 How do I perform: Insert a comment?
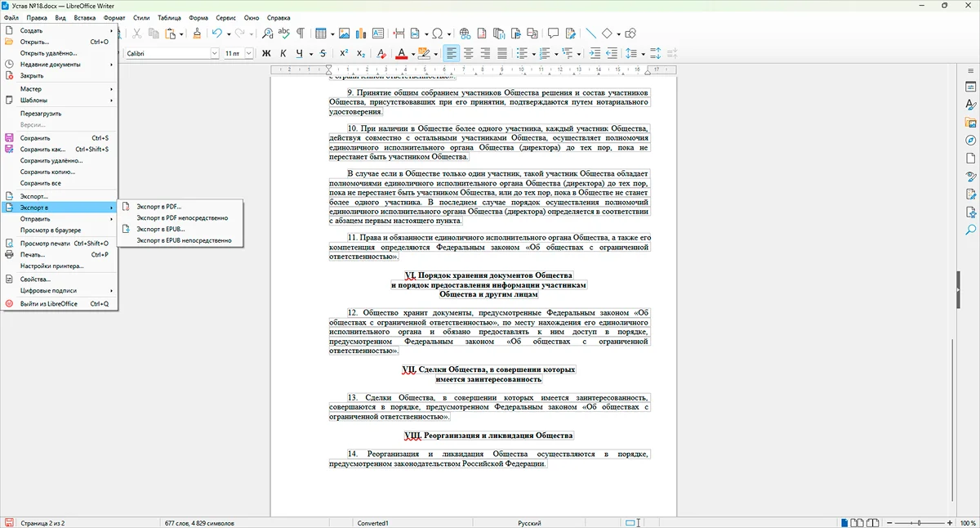point(553,34)
